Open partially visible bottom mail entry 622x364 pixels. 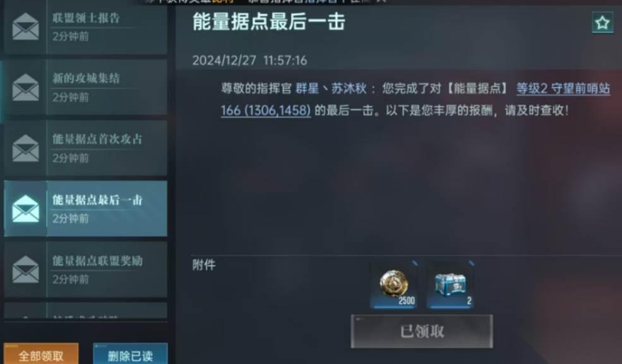coord(85,310)
